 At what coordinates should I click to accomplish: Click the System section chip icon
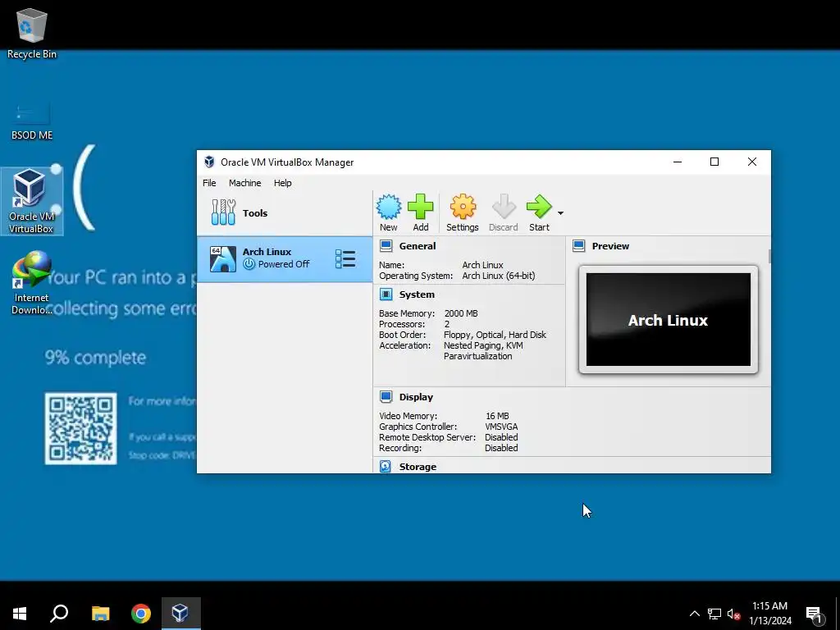[x=386, y=294]
